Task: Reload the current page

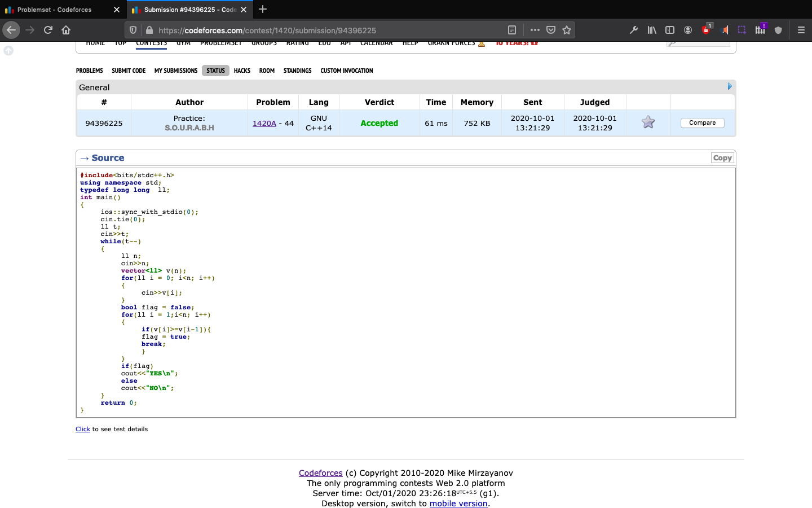Action: click(x=48, y=30)
